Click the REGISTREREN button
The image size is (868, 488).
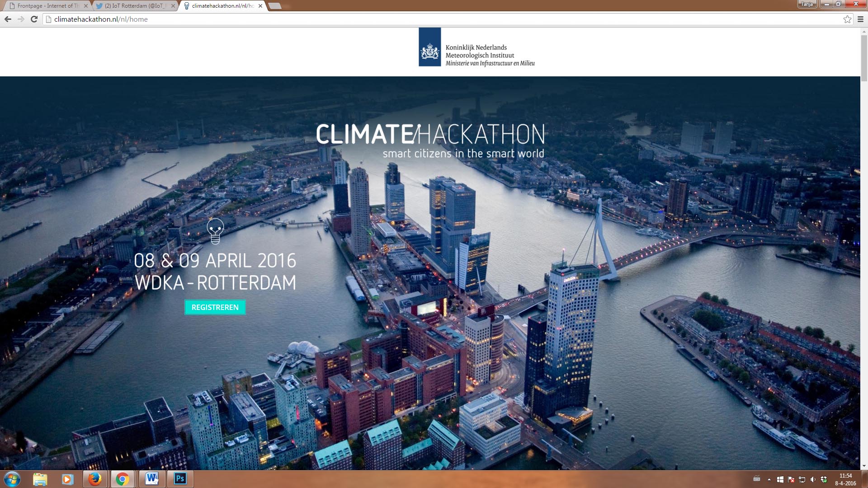coord(215,307)
